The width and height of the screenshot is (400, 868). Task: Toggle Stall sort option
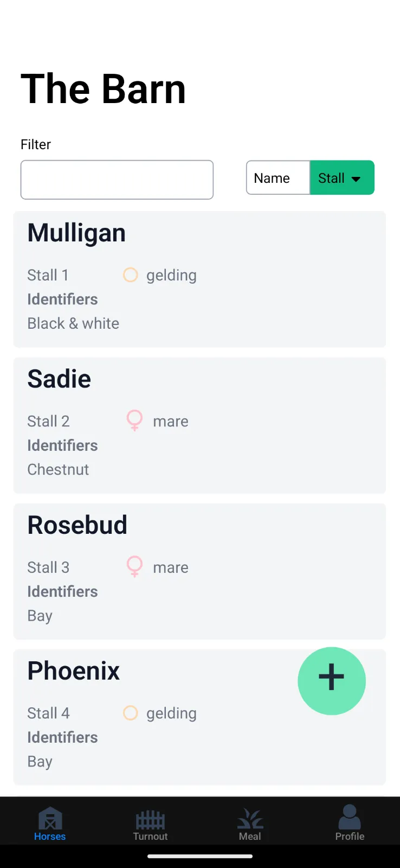click(x=331, y=178)
